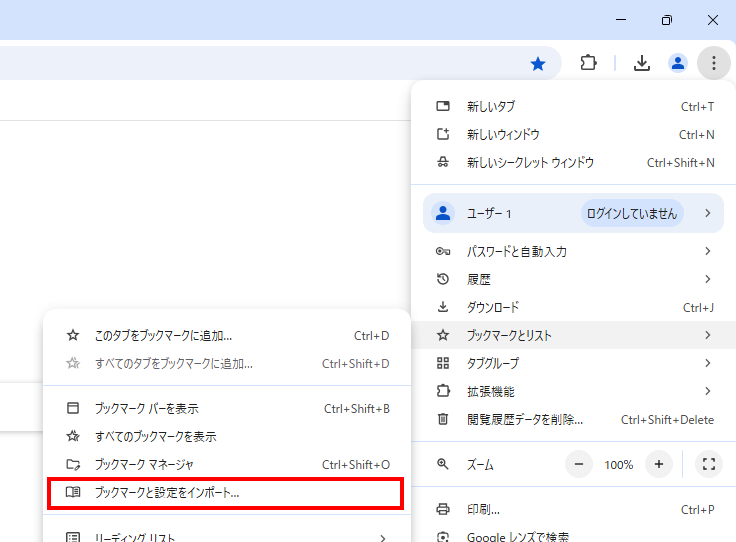The width and height of the screenshot is (736, 542).
Task: Select 印刷... menu entry
Action: (573, 509)
